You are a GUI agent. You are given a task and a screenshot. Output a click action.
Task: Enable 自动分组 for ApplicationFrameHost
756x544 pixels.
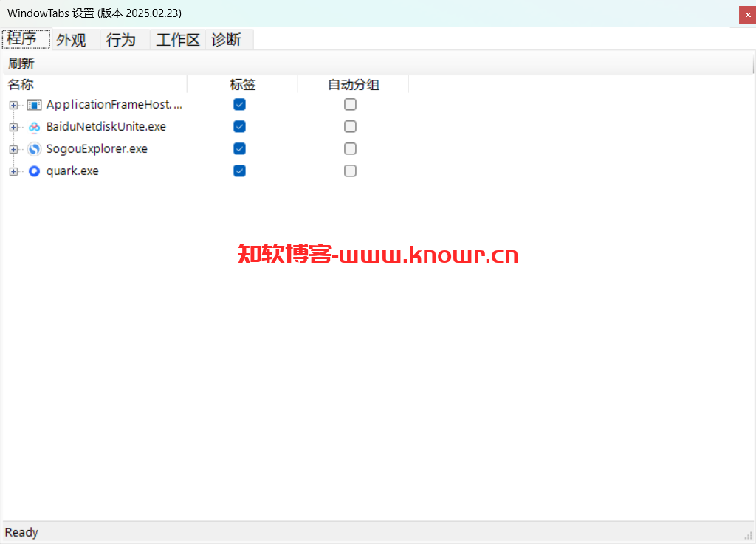pyautogui.click(x=351, y=105)
